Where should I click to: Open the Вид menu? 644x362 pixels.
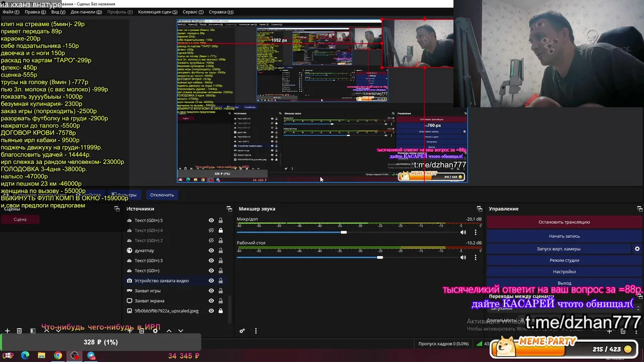[x=58, y=12]
